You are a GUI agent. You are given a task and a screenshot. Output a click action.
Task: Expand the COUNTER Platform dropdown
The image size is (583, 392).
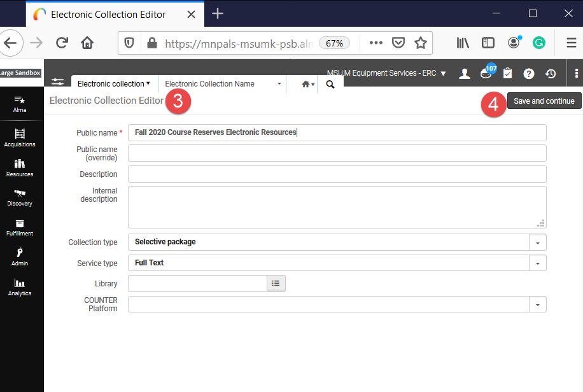(538, 305)
